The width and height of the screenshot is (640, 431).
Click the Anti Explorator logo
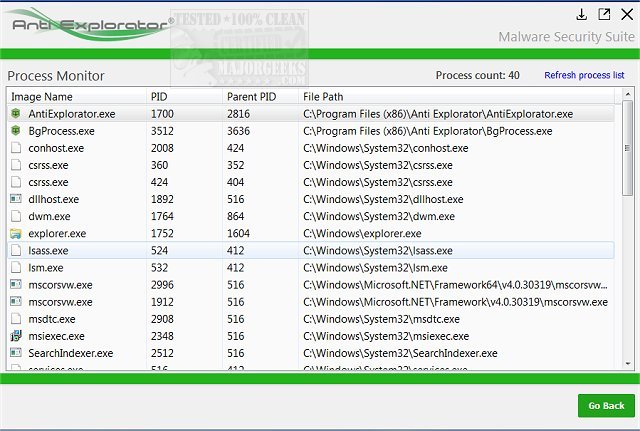pos(91,24)
